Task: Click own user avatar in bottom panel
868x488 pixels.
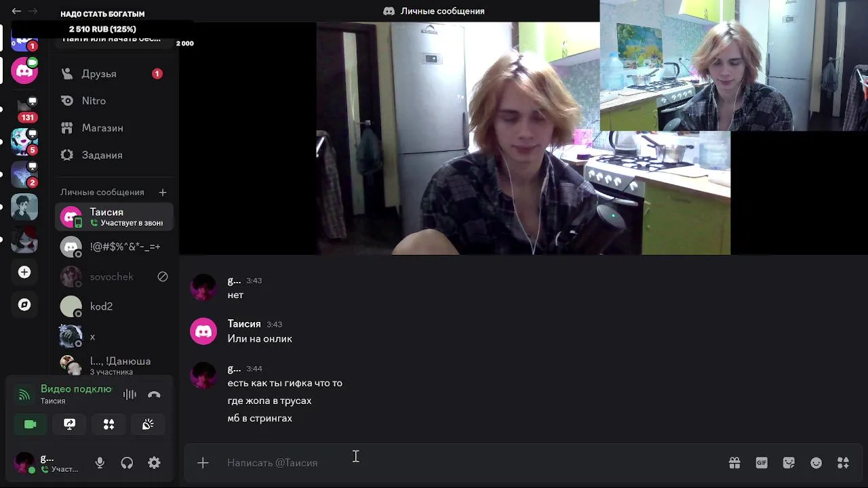Action: 25,463
